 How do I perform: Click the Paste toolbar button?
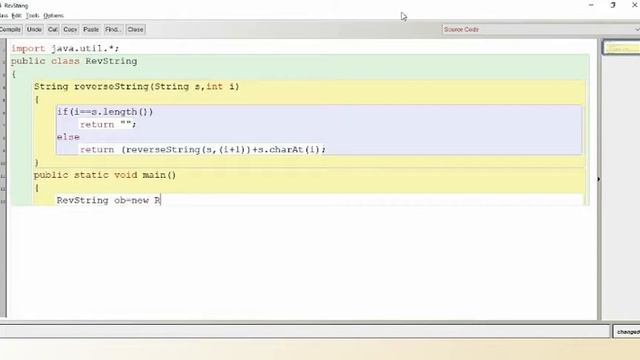click(91, 29)
